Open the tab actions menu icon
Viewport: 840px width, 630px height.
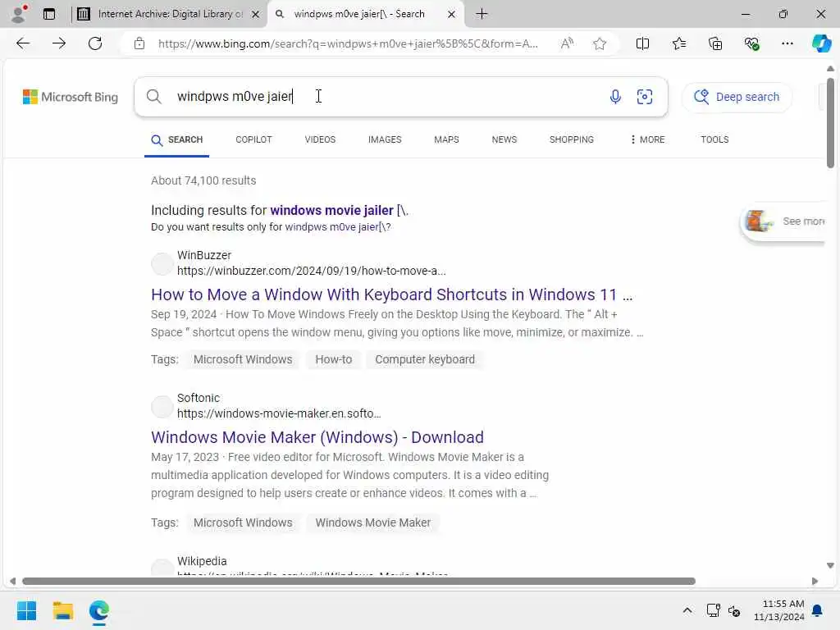[48, 14]
